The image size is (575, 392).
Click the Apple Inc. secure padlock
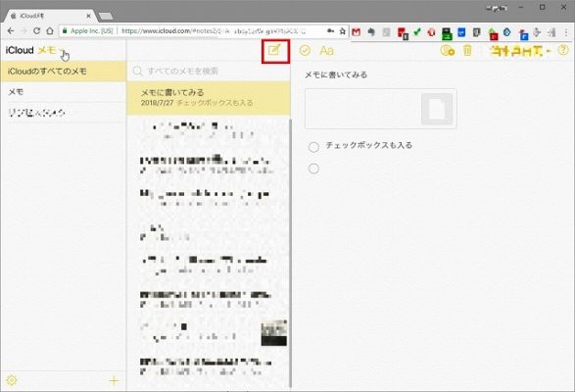click(x=65, y=31)
